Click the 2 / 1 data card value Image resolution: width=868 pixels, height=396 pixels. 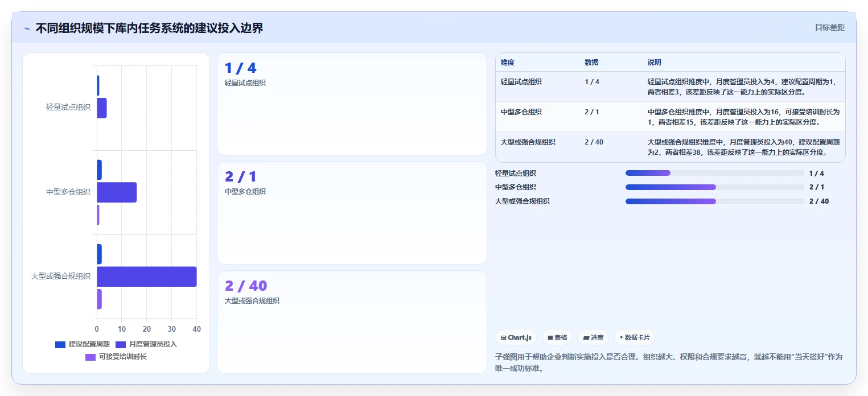click(240, 177)
